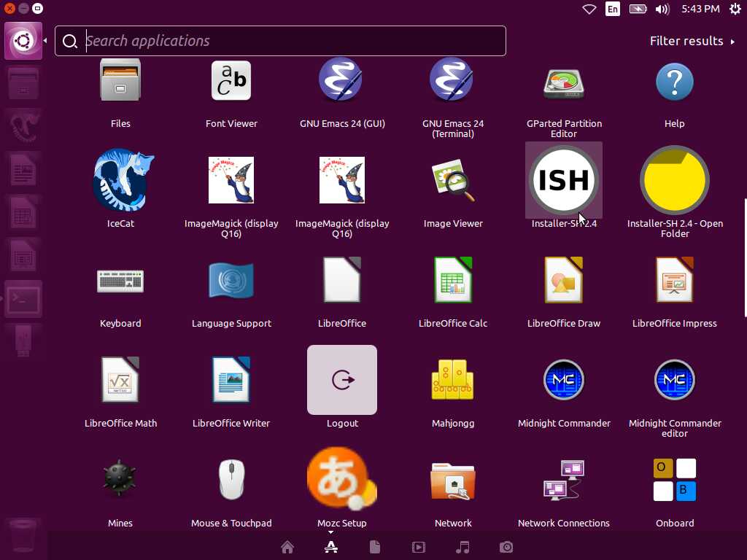Open Keyboard settings
This screenshot has width=747, height=560.
[120, 281]
